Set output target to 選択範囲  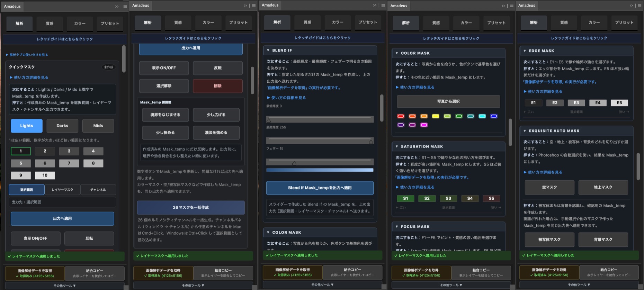coord(27,190)
